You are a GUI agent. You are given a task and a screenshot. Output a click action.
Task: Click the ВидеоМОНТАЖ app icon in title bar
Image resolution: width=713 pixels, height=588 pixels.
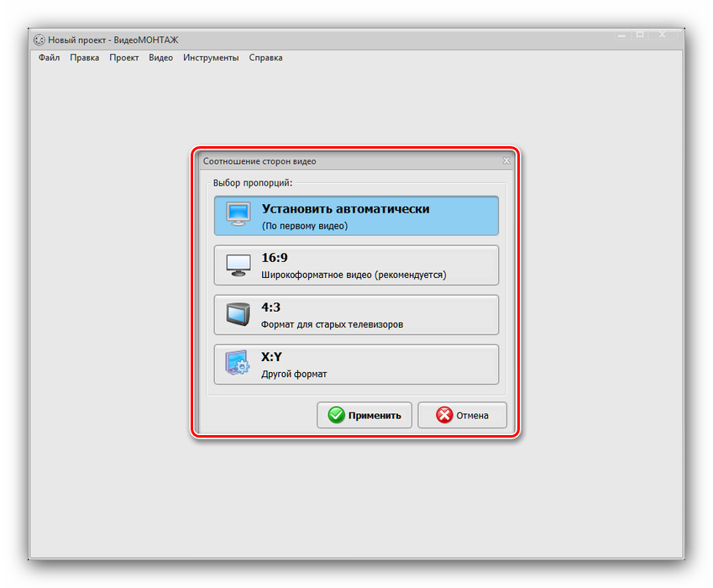39,39
